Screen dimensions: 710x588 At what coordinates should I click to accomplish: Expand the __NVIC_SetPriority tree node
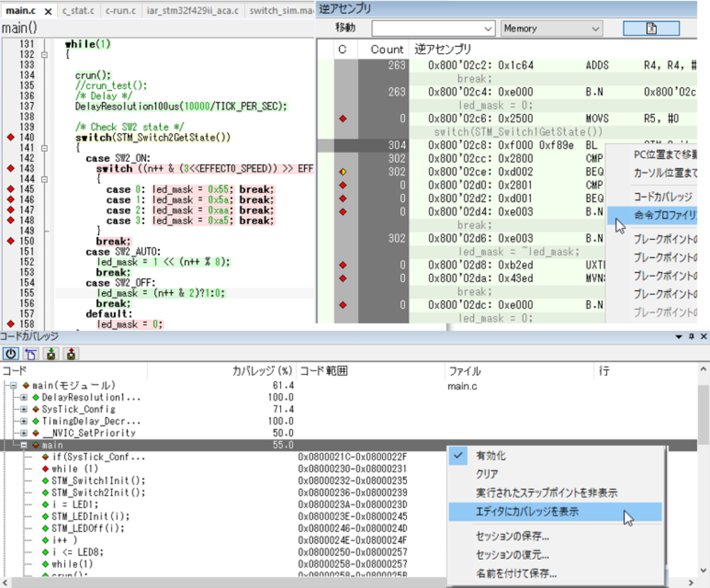pos(24,433)
